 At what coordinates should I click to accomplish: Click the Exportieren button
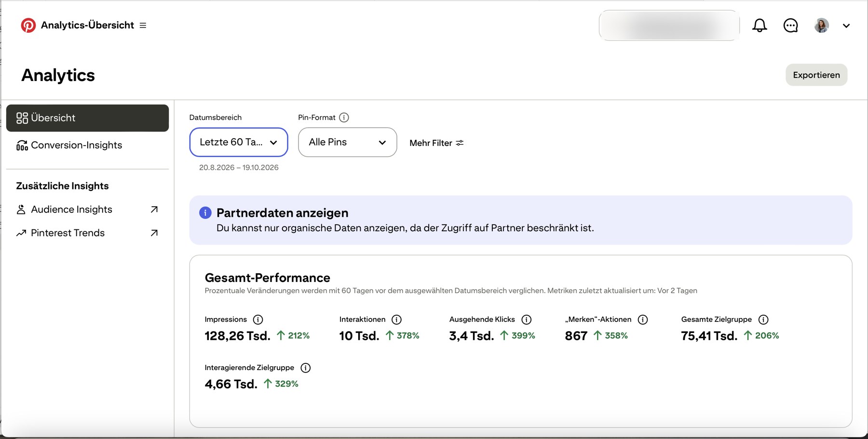(816, 75)
